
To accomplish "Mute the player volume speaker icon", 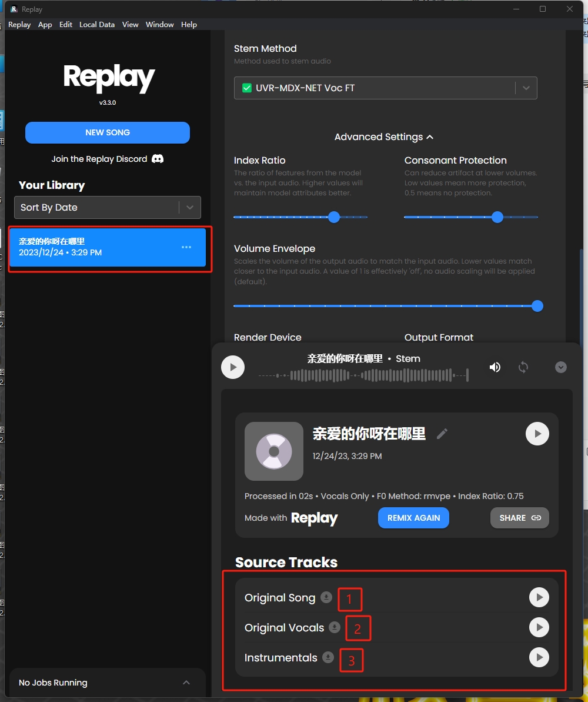I will pos(495,367).
